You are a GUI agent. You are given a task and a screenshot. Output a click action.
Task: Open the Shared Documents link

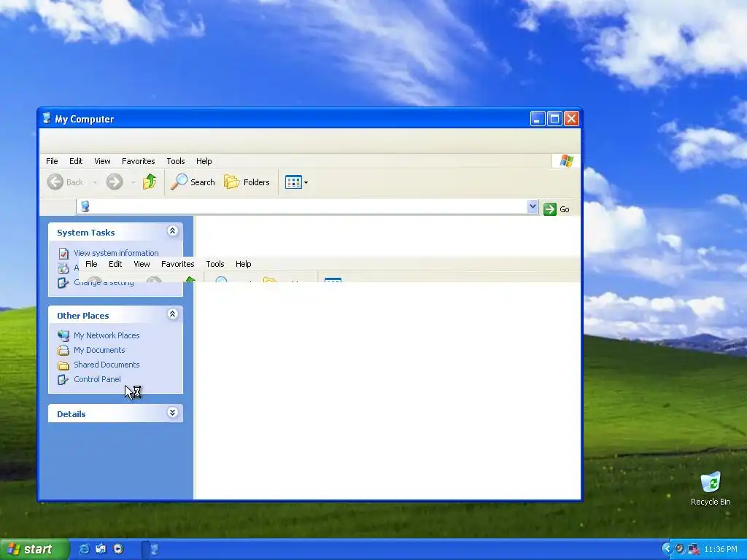coord(107,365)
